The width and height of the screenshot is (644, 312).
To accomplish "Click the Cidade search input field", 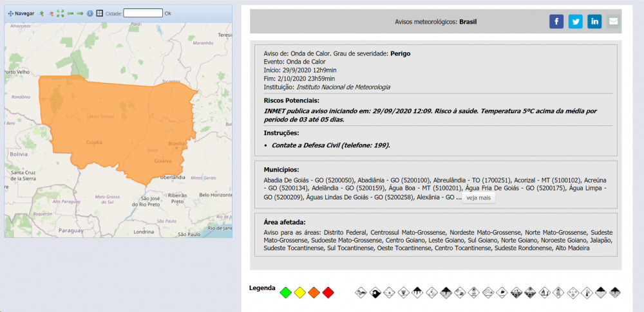I will (143, 13).
